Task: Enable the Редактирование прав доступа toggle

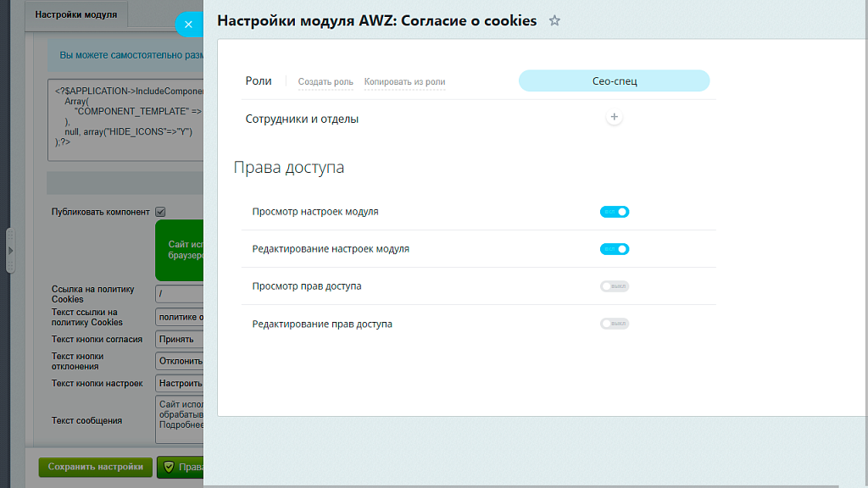Action: 614,324
